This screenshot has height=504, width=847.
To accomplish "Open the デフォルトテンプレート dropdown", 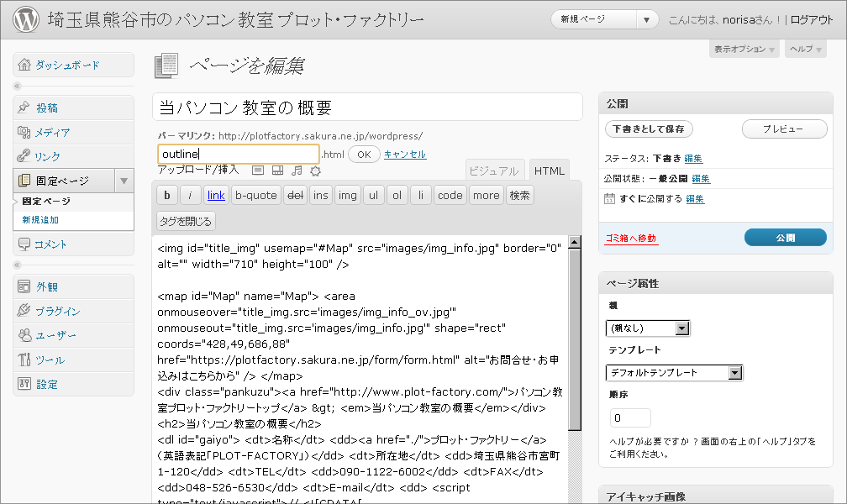I will 674,373.
